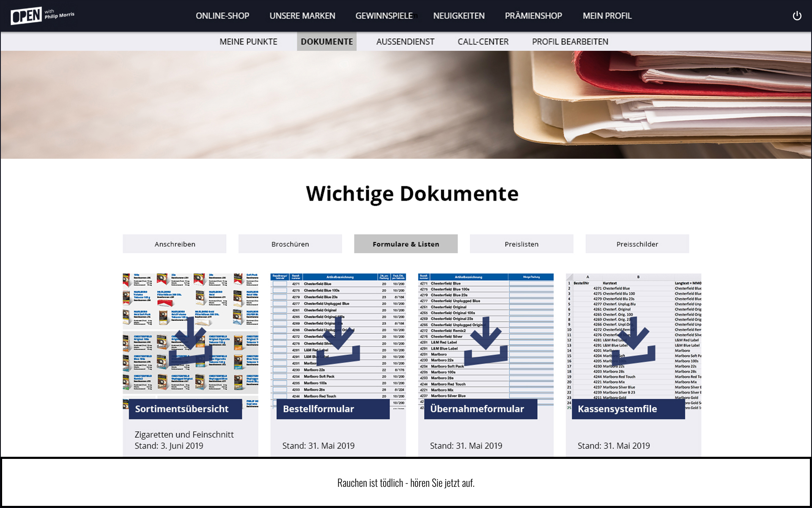Screen dimensions: 812x508
Task: Click the Kassensystemfile title label
Action: [x=628, y=409]
